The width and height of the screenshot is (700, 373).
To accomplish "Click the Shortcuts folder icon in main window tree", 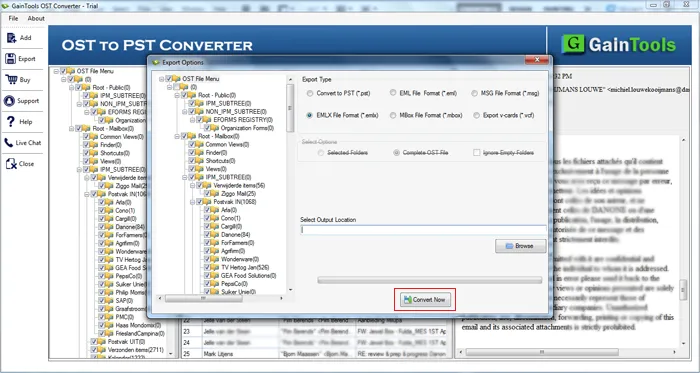I will (x=94, y=153).
